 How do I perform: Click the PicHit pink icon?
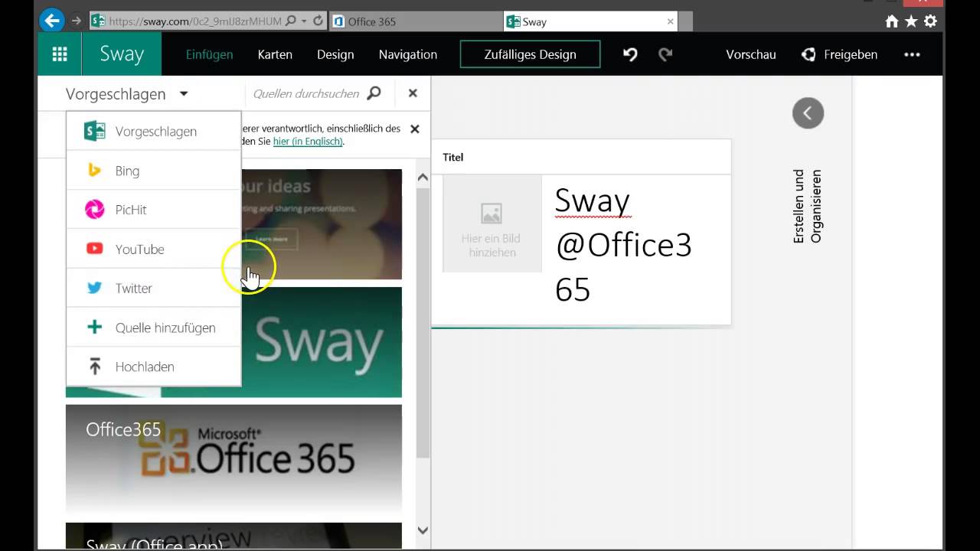[x=94, y=210]
